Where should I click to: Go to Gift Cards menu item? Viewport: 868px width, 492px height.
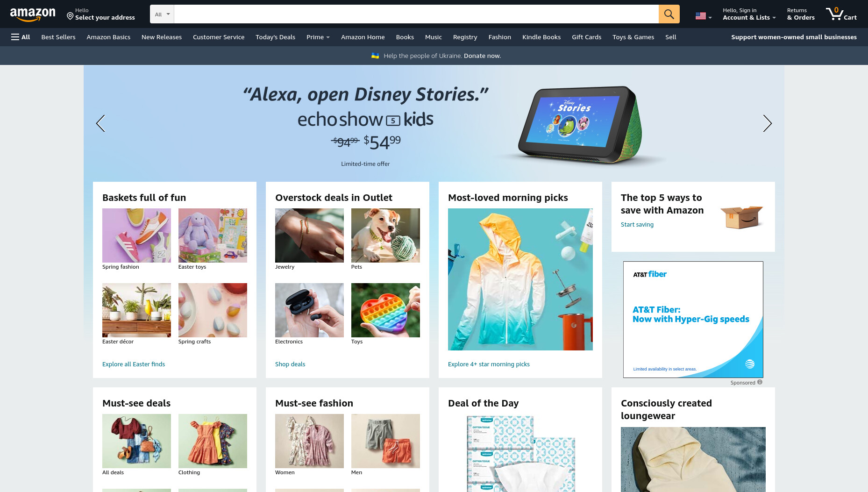click(x=586, y=37)
